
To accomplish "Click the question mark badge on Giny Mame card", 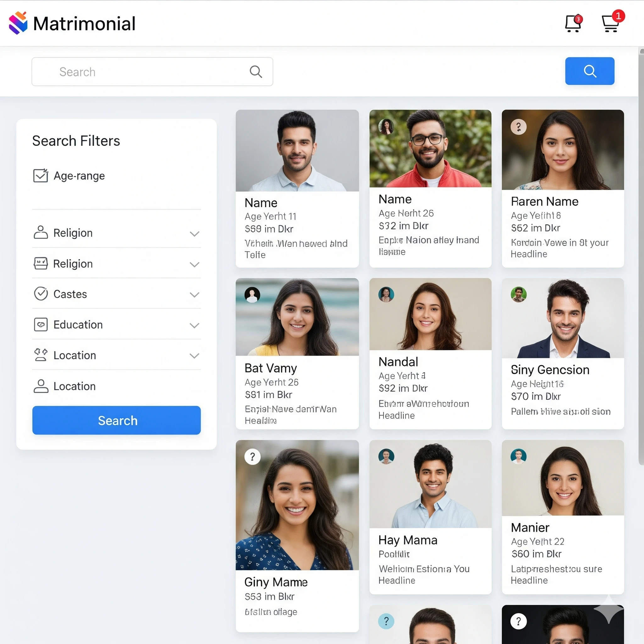I will coord(252,456).
